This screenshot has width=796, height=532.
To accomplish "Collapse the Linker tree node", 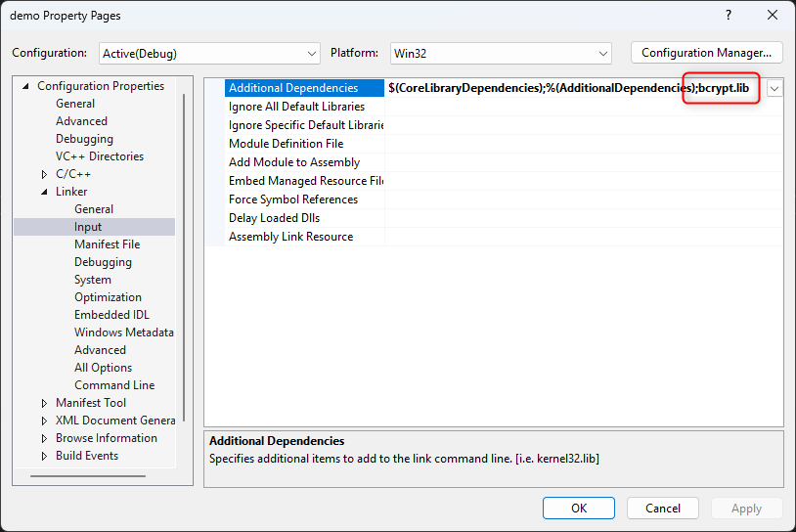I will (44, 192).
